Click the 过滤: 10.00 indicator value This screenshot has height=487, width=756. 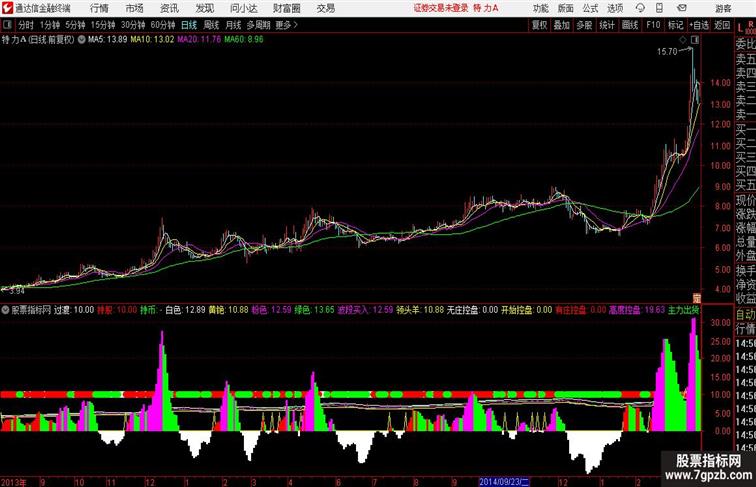pyautogui.click(x=74, y=310)
